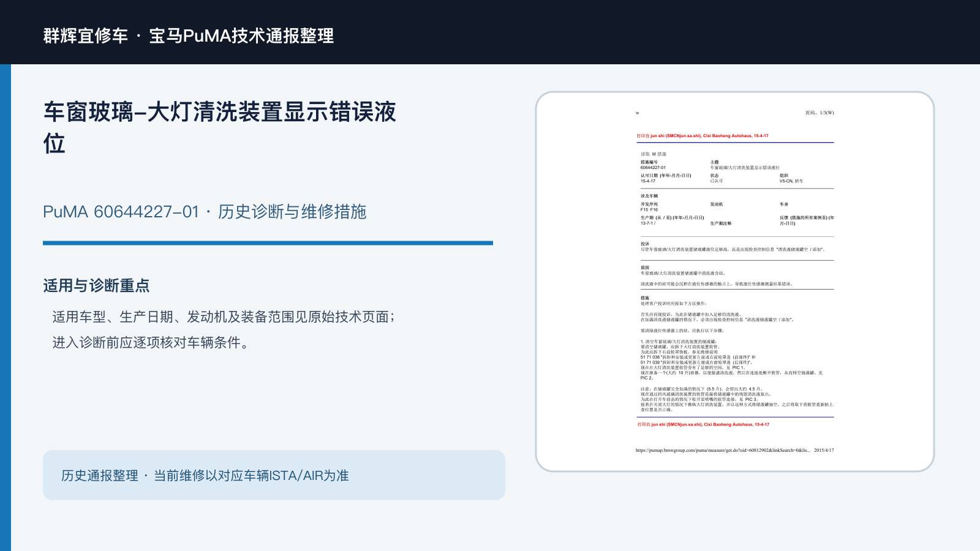This screenshot has height=551, width=980.
Task: Click the blue horizontal divider under subtitle
Action: (268, 243)
